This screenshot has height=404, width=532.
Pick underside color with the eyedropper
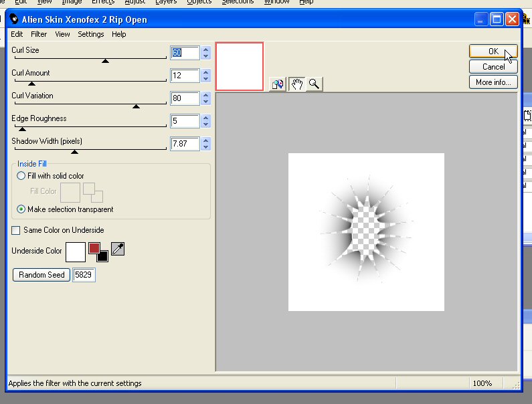point(118,249)
